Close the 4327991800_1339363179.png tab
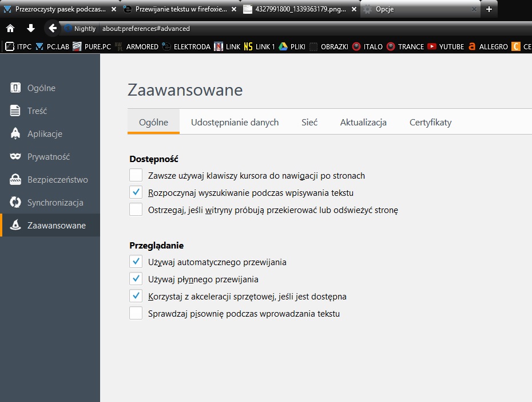532x402 pixels. [x=354, y=10]
